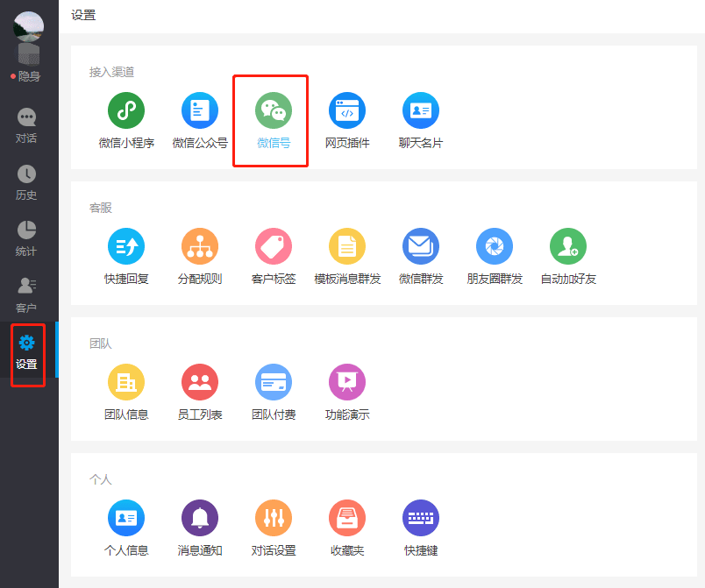
Task: Open the 微信公众号 channel icon
Action: click(x=200, y=110)
